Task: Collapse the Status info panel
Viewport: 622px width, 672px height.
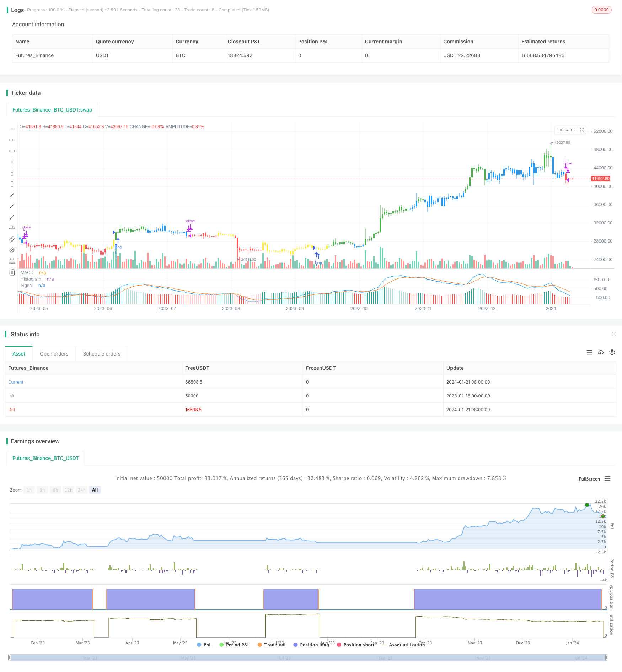Action: point(614,334)
